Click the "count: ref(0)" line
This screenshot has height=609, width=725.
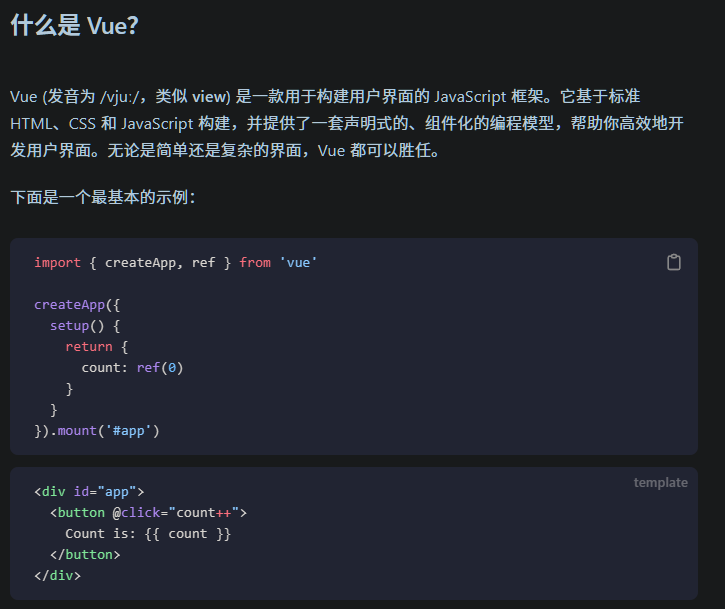(x=132, y=367)
